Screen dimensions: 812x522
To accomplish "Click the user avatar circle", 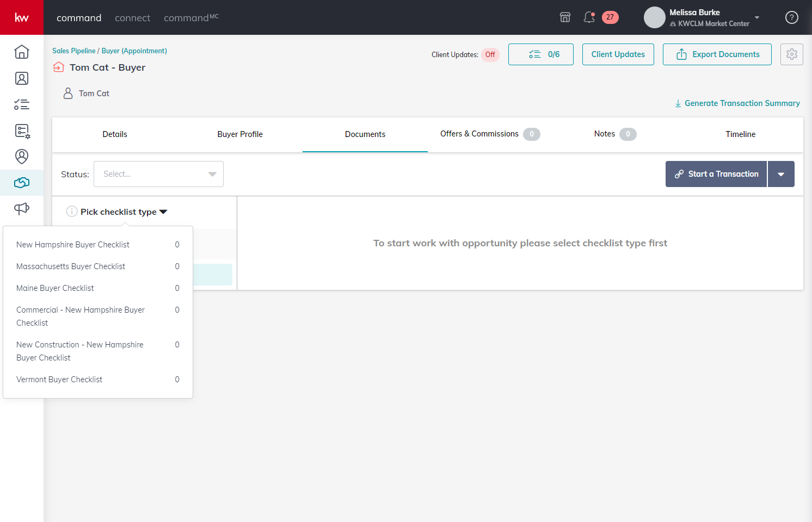I will coord(654,17).
